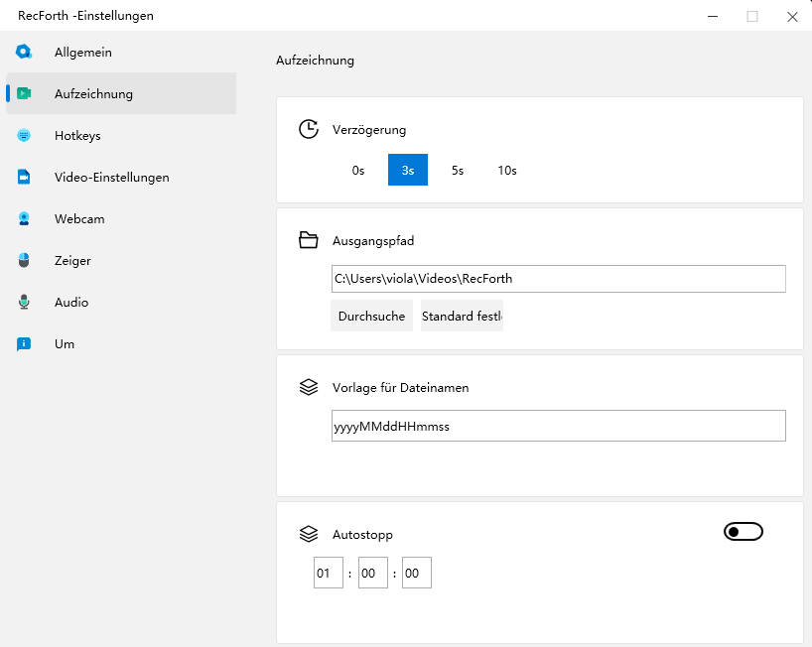812x647 pixels.
Task: Click the green Aufzeichnung camera icon
Action: point(24,93)
